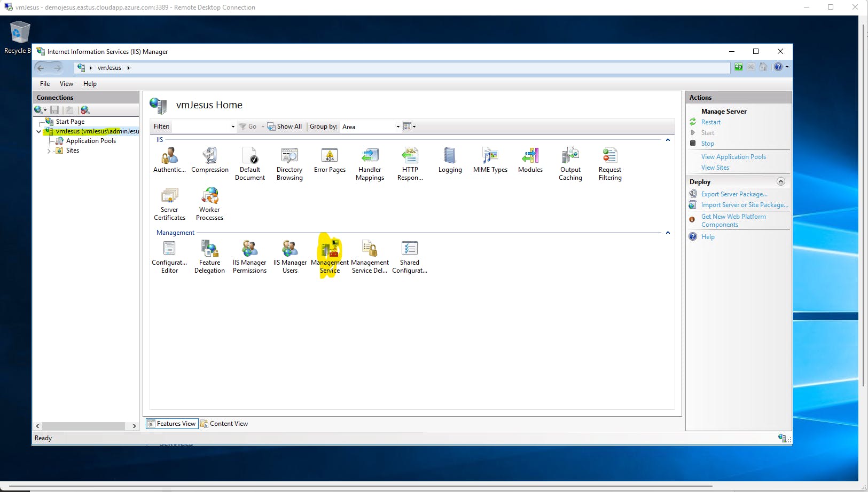868x492 pixels.
Task: Click the Recycle Bin desktop icon
Action: pos(20,37)
